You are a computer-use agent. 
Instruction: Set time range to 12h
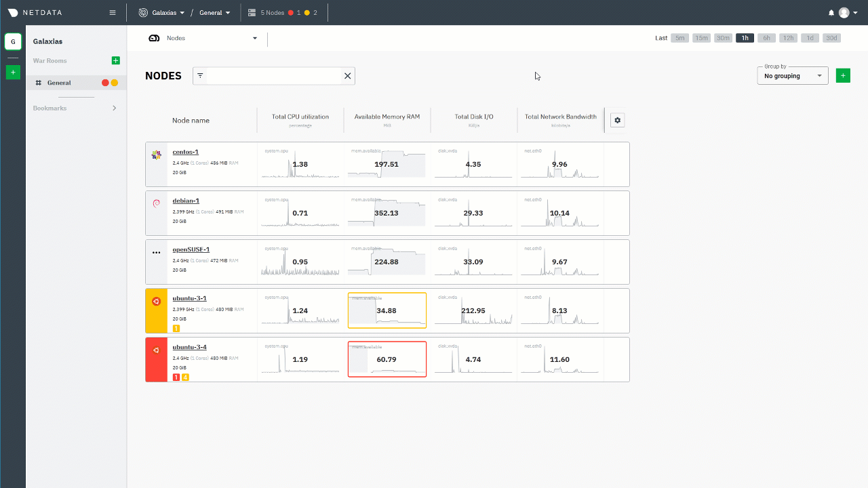pos(788,38)
